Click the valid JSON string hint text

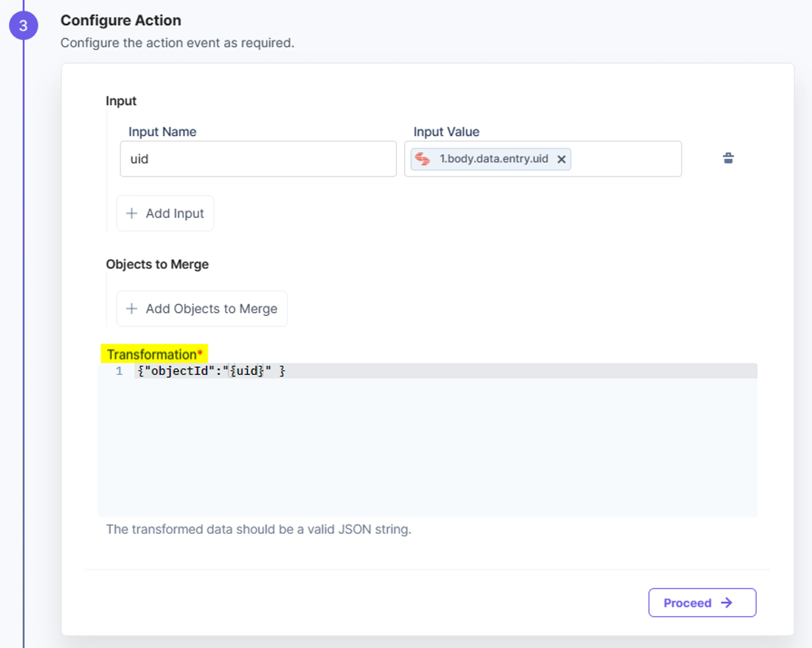[x=258, y=529]
